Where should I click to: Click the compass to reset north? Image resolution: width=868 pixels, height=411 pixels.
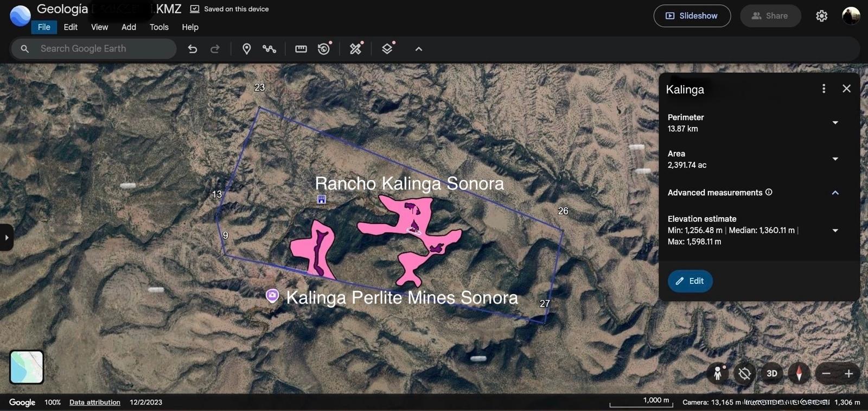799,374
